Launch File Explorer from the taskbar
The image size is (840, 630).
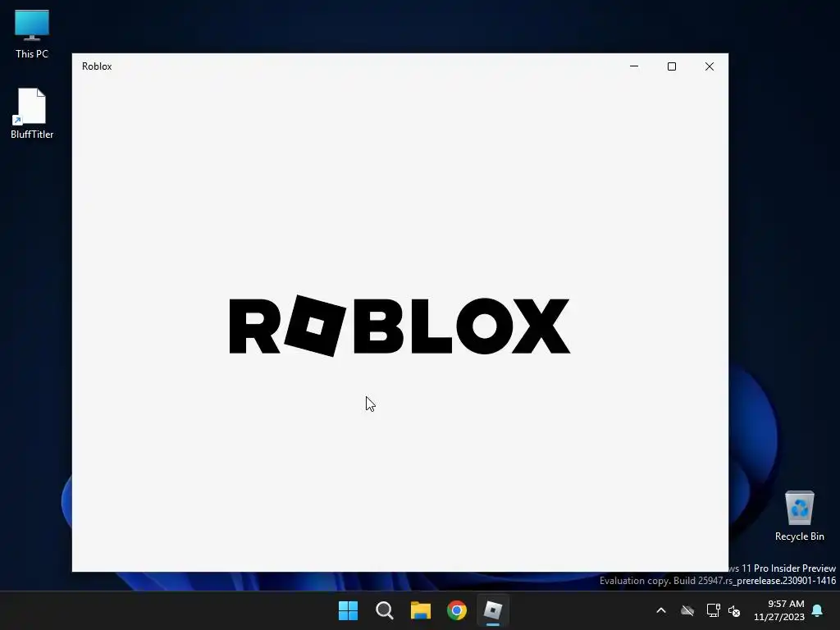coord(421,610)
